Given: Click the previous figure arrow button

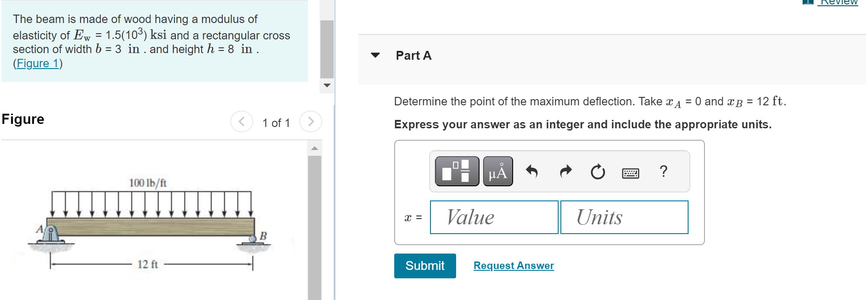Looking at the screenshot, I should [241, 122].
